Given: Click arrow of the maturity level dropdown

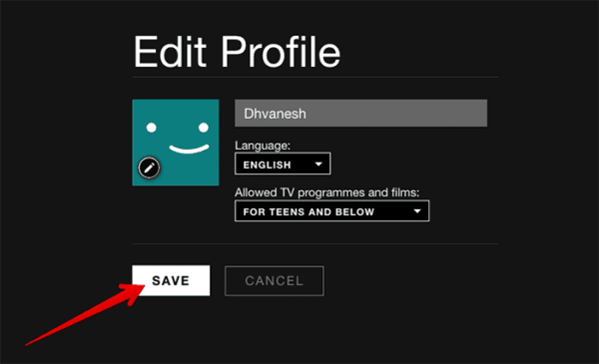Looking at the screenshot, I should [417, 211].
